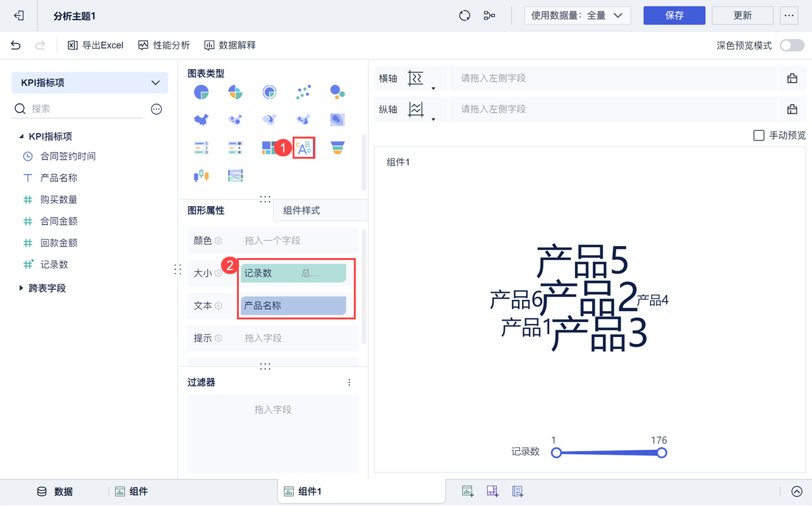This screenshot has width=812, height=506.
Task: Select the point map chart icon
Action: 236,119
